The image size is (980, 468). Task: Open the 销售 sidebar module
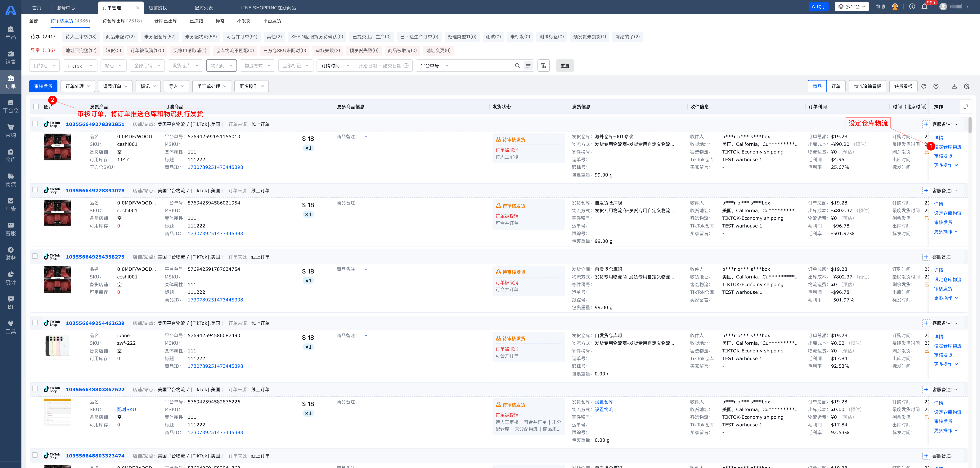coord(11,57)
